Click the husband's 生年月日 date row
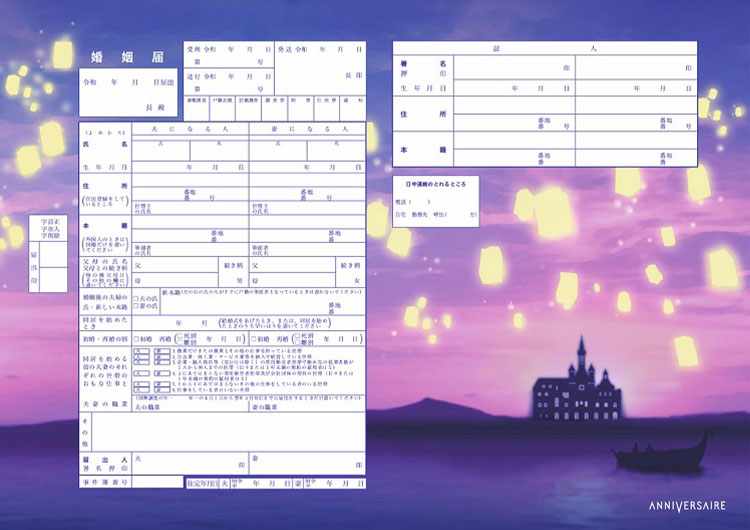The height and width of the screenshot is (530, 750). (x=190, y=167)
